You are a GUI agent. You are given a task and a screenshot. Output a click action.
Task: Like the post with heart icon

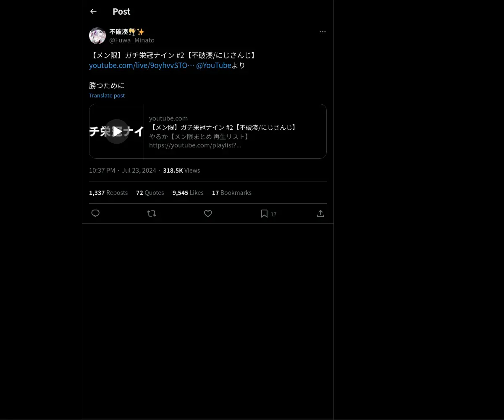click(x=208, y=213)
